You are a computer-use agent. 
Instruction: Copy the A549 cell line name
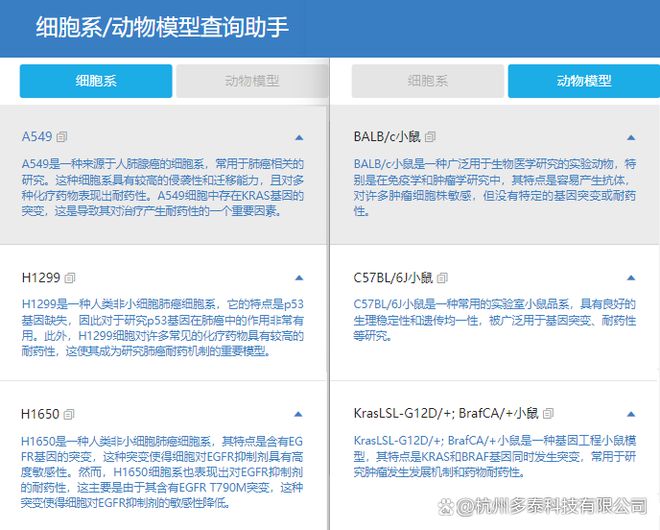[x=62, y=137]
